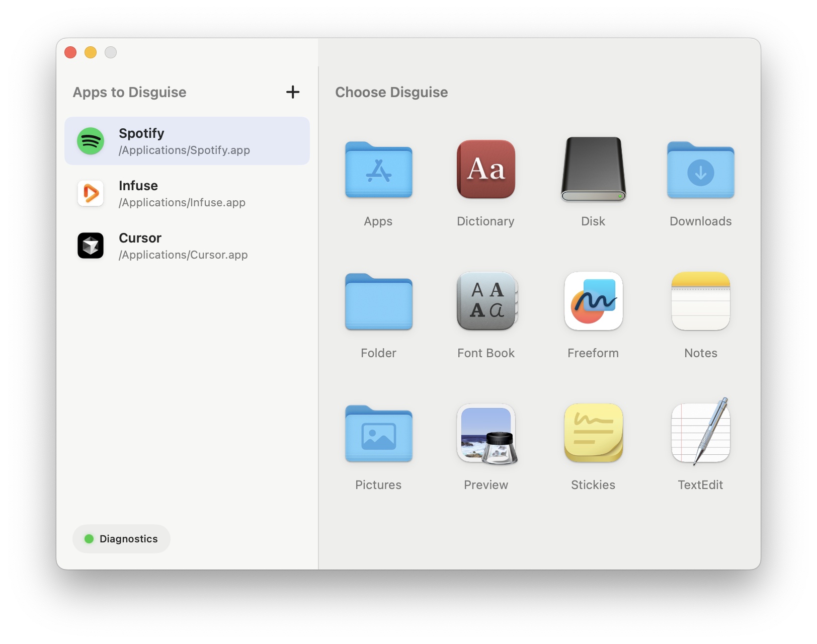Click the Dictionary label text
Viewport: 817px width, 644px height.
click(x=486, y=222)
